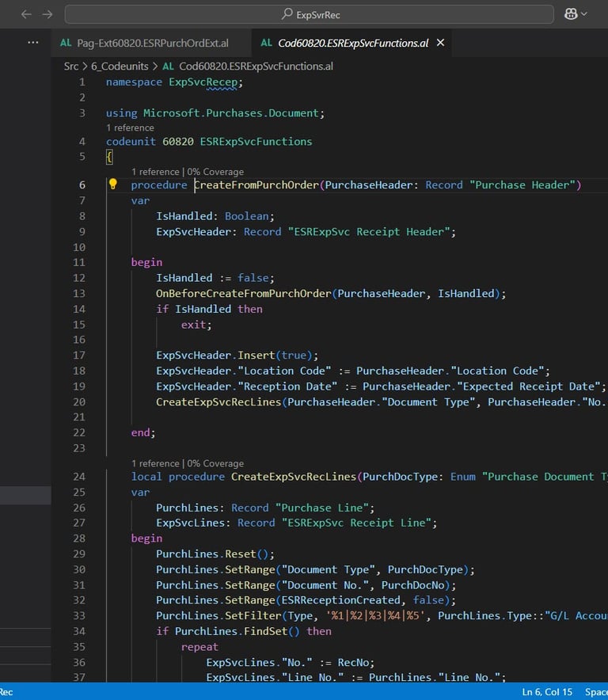Close the Cod60820.ESRExpSvcFunctions.al tab
The width and height of the screenshot is (608, 700).
point(441,43)
